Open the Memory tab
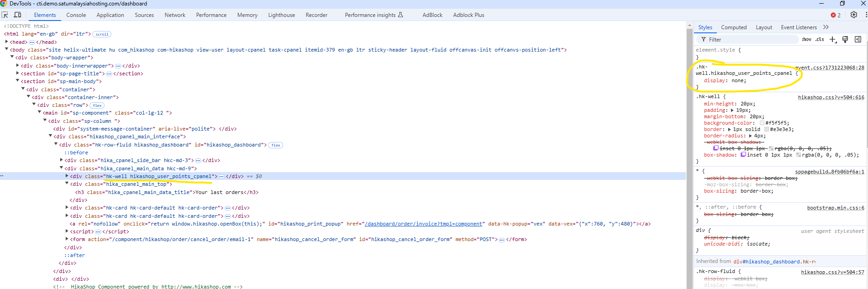Image resolution: width=868 pixels, height=289 pixels. [247, 15]
